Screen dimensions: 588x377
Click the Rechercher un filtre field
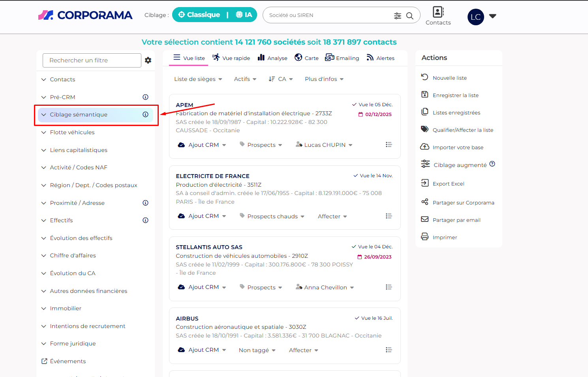92,60
